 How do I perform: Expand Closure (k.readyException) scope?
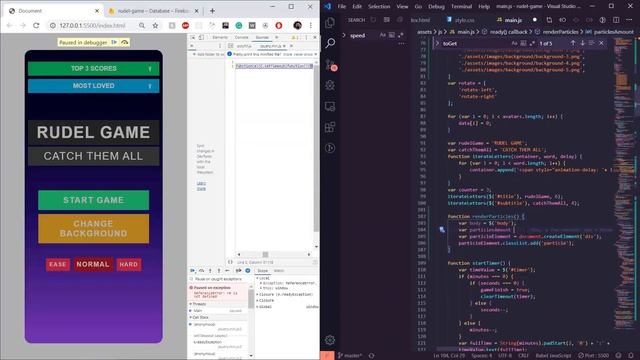pos(285,294)
